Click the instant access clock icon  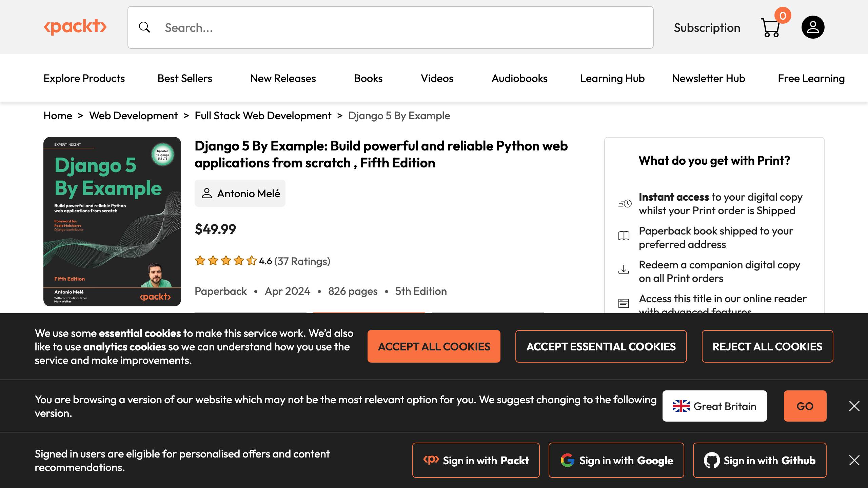click(624, 203)
